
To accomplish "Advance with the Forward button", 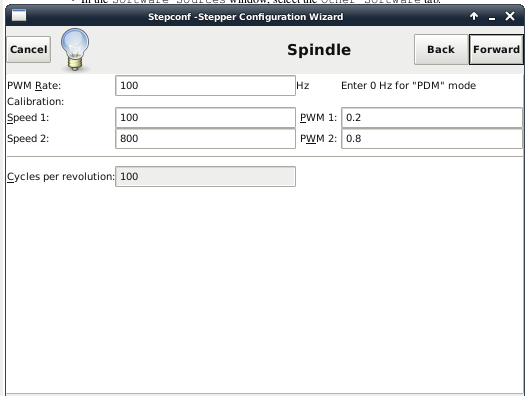I will [496, 50].
